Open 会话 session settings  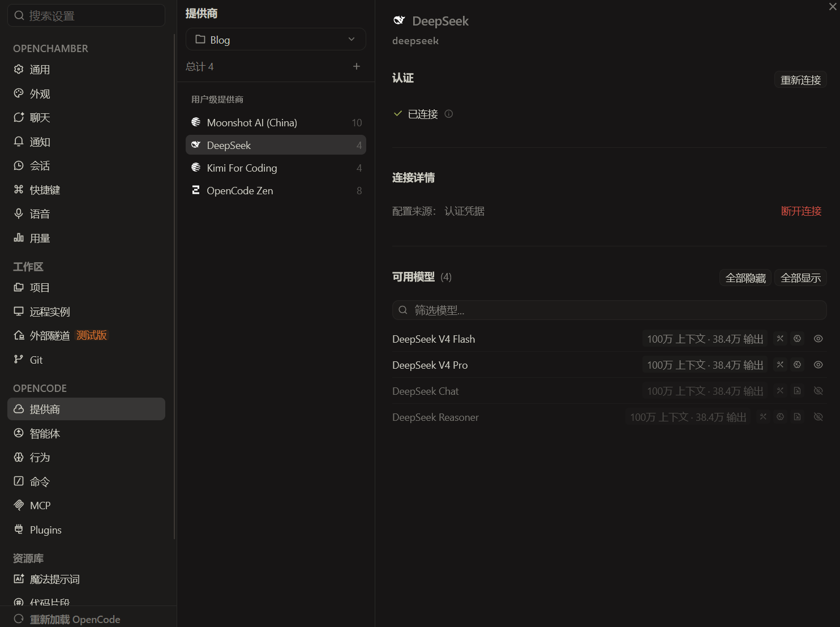pyautogui.click(x=86, y=166)
